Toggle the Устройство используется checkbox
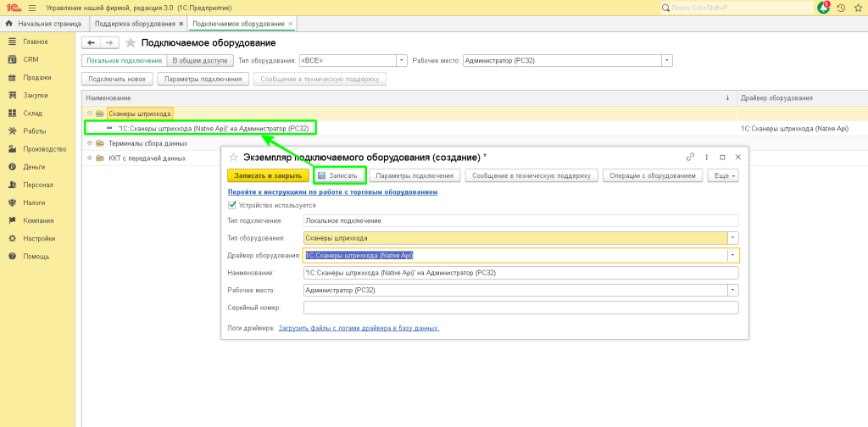This screenshot has height=427, width=868. tap(232, 205)
